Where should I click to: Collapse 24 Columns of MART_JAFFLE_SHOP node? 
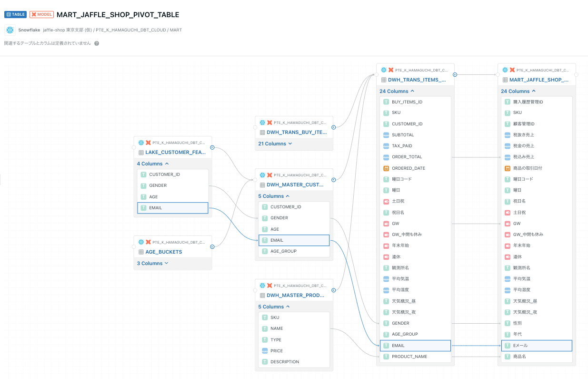point(518,91)
